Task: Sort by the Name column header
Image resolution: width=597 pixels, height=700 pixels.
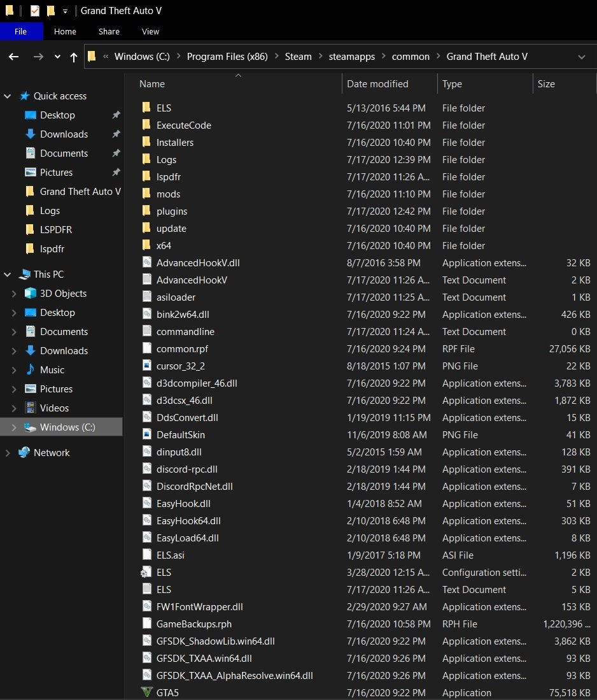Action: coord(151,84)
